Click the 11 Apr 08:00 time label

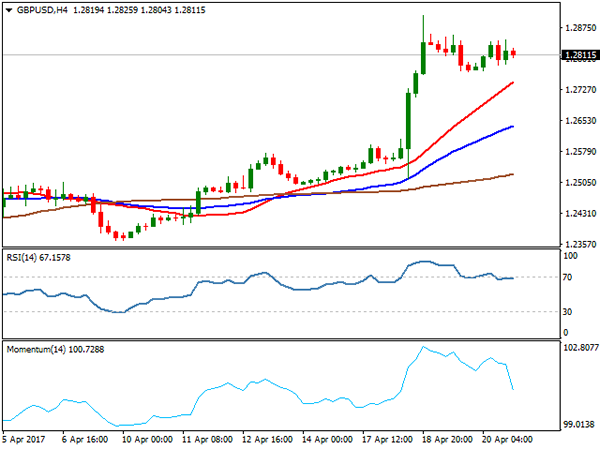coord(207,439)
